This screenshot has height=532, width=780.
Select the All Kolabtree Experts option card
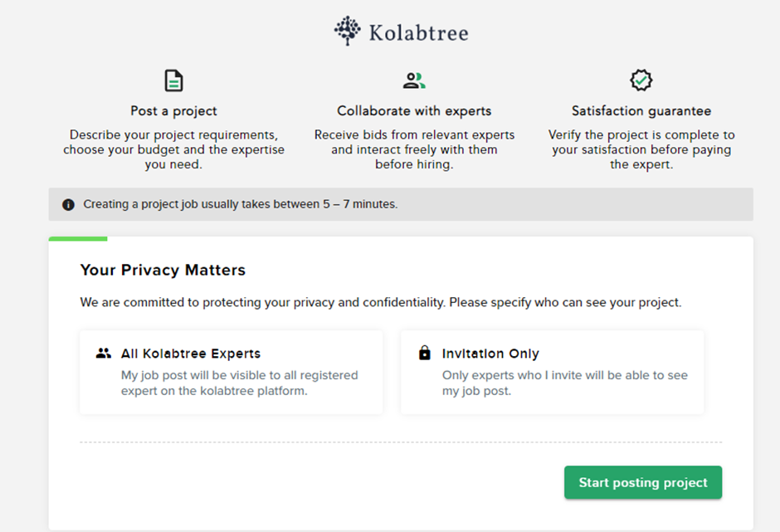pos(232,373)
